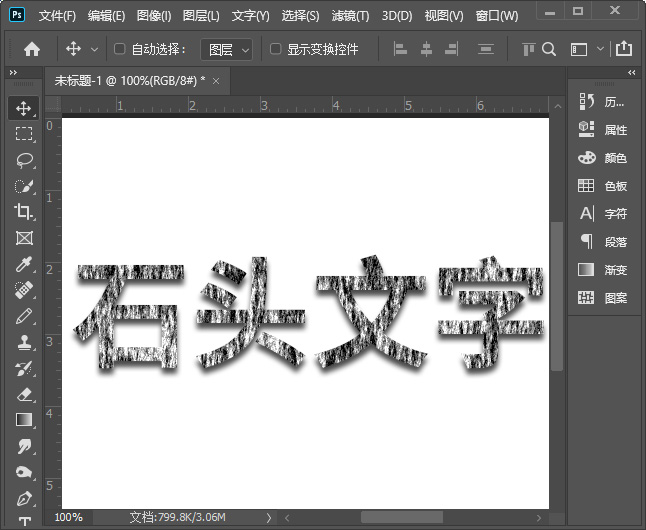Open the 视图(V) menu
The width and height of the screenshot is (646, 530).
[444, 16]
